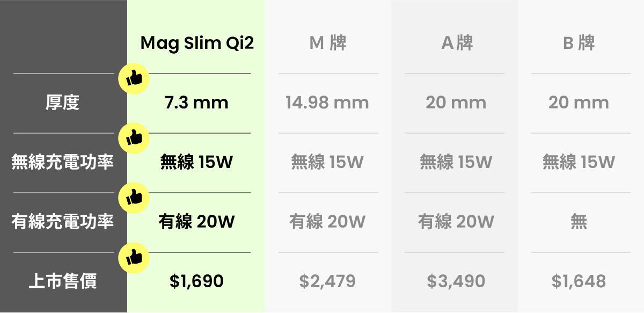This screenshot has width=644, height=313.
Task: Click the 上市售價 row label
Action: 63,281
